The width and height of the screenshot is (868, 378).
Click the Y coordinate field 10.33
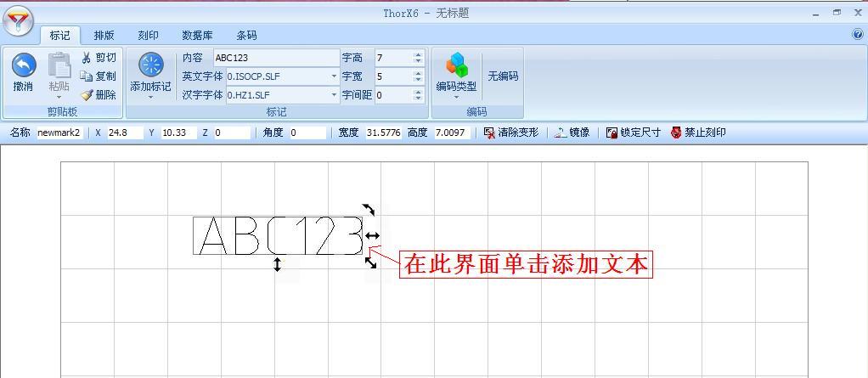pos(178,133)
